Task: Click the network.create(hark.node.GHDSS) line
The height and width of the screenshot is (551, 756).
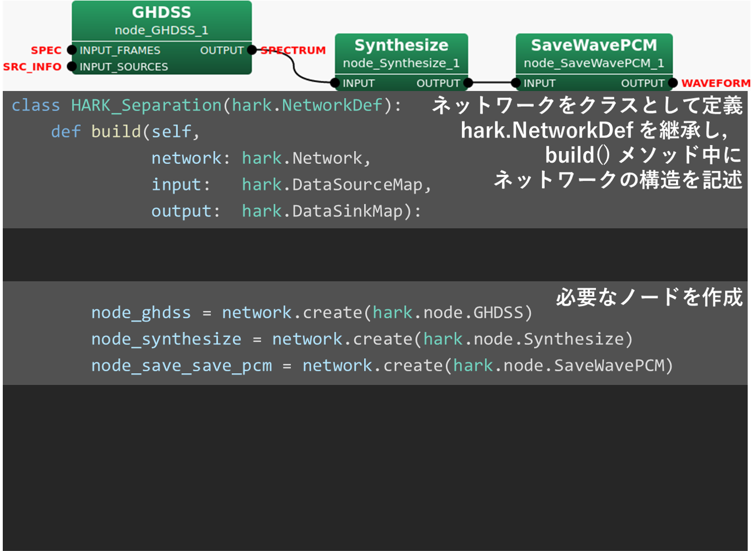Action: click(311, 312)
